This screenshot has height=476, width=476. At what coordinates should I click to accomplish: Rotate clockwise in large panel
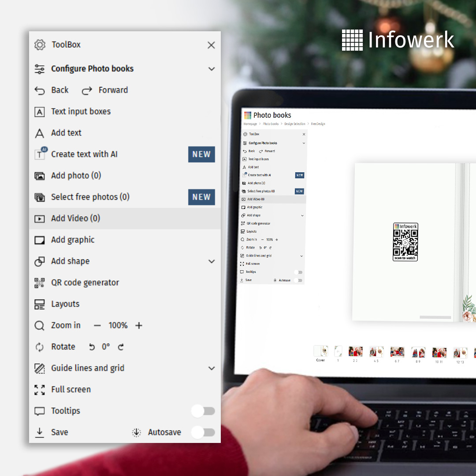[x=121, y=347]
